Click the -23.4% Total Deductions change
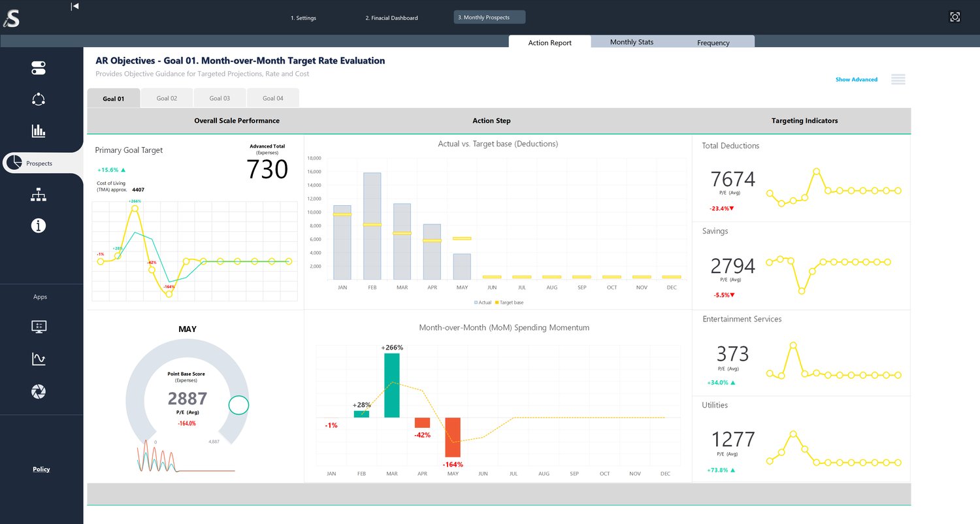980x524 pixels. tap(722, 208)
